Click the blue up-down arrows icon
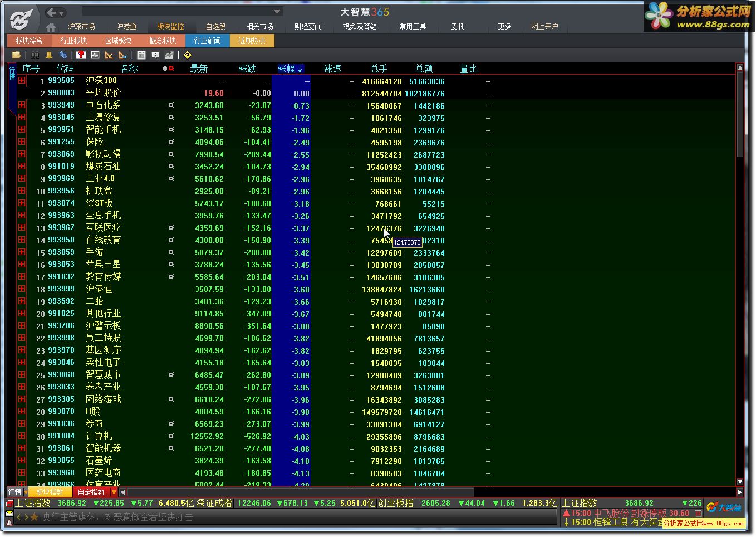Viewport: 756px width, 537px height. click(63, 55)
